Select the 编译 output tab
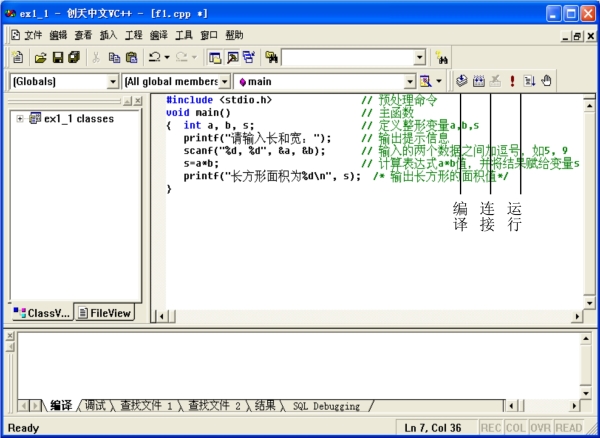This screenshot has height=438, width=600. pyautogui.click(x=61, y=405)
